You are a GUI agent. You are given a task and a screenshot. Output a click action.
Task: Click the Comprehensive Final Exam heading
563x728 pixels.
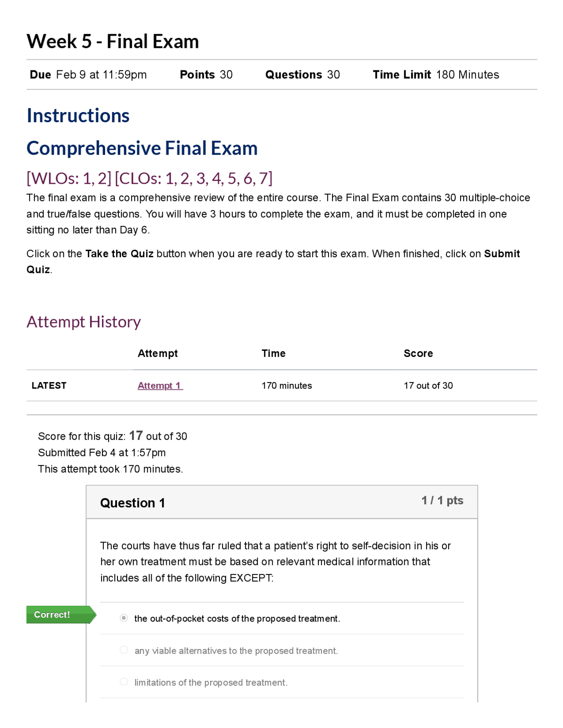pos(142,148)
